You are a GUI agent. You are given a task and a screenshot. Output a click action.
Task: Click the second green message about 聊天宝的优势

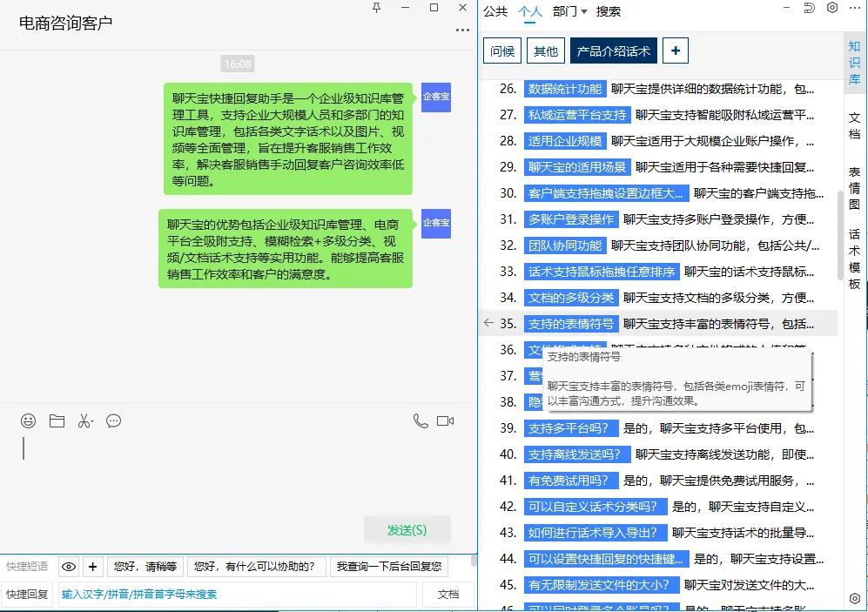tap(285, 248)
